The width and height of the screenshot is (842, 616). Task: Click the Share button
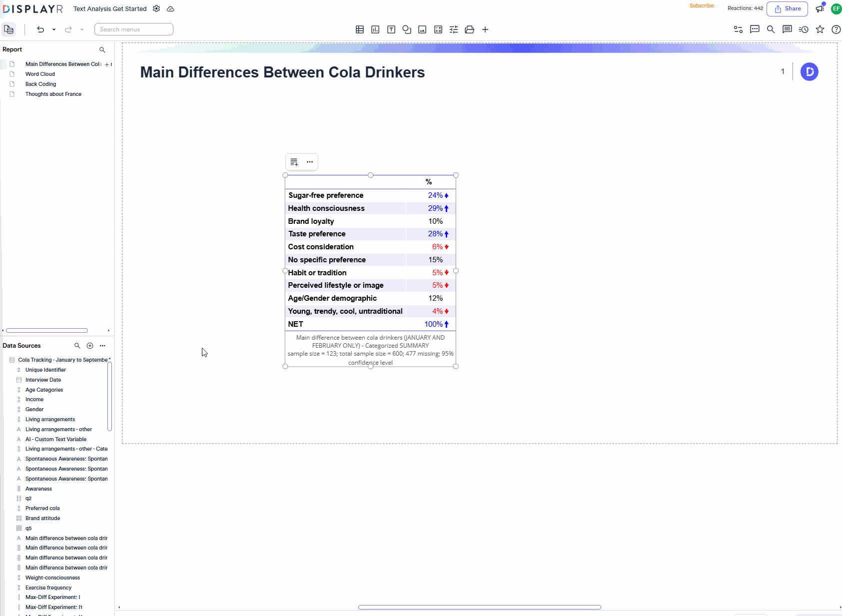coord(788,8)
